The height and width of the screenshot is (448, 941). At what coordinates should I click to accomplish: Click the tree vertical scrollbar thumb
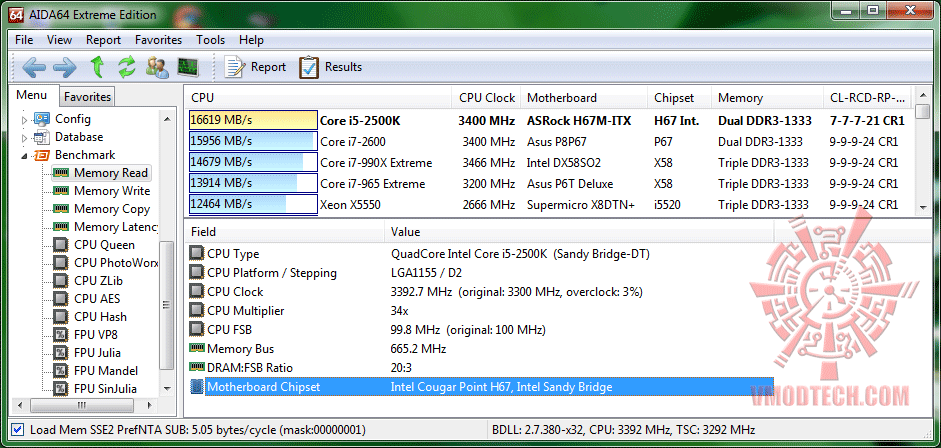(167, 305)
